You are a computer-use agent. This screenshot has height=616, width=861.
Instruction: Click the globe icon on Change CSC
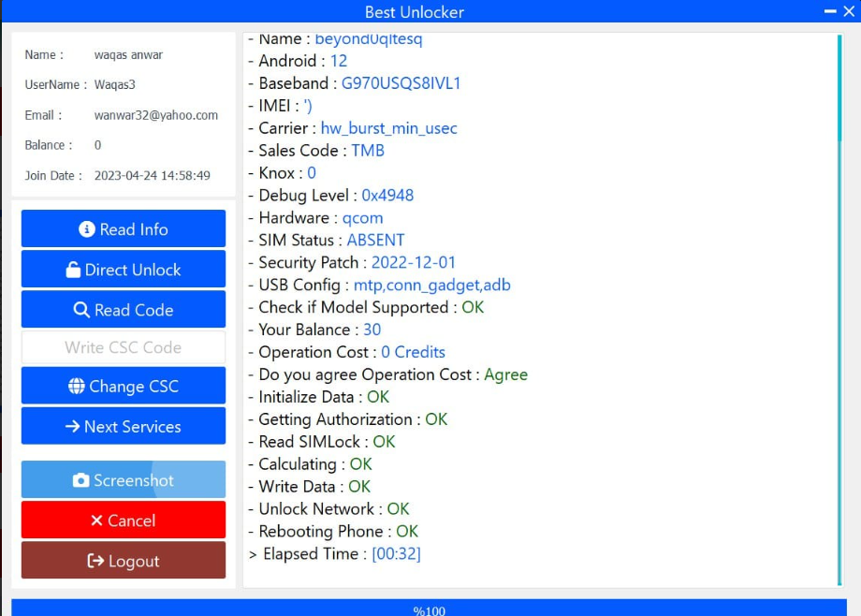[x=77, y=387]
